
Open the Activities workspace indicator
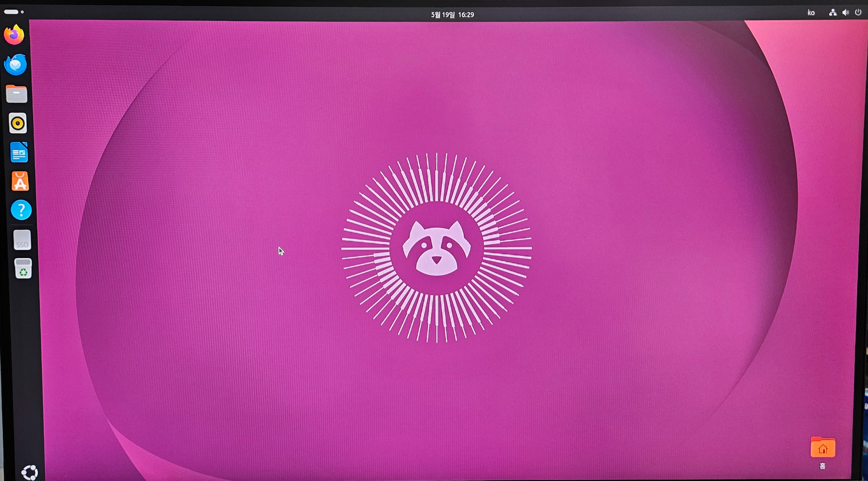[x=14, y=12]
